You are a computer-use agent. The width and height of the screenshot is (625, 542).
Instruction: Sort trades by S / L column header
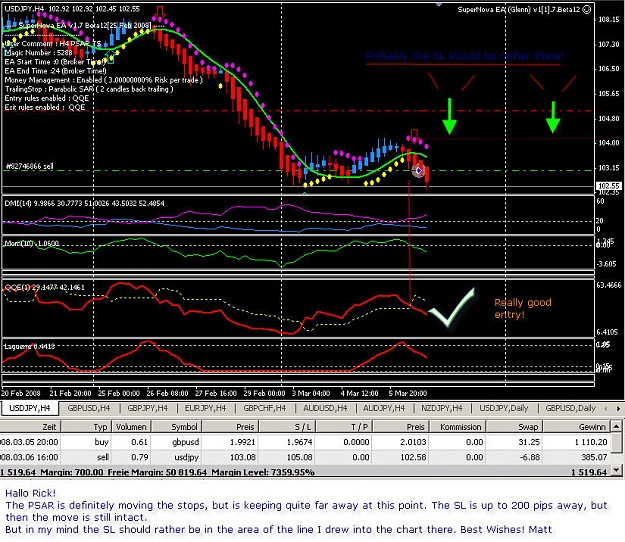(x=287, y=427)
